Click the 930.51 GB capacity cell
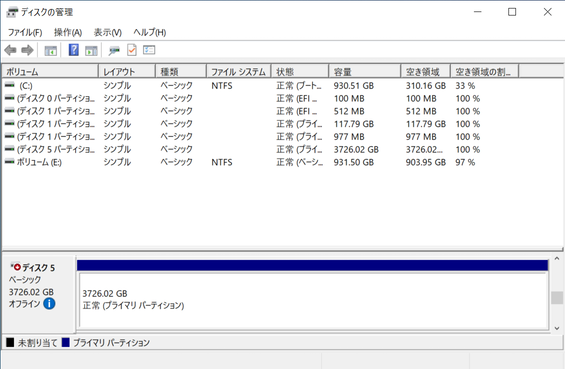565x369 pixels. (x=353, y=86)
